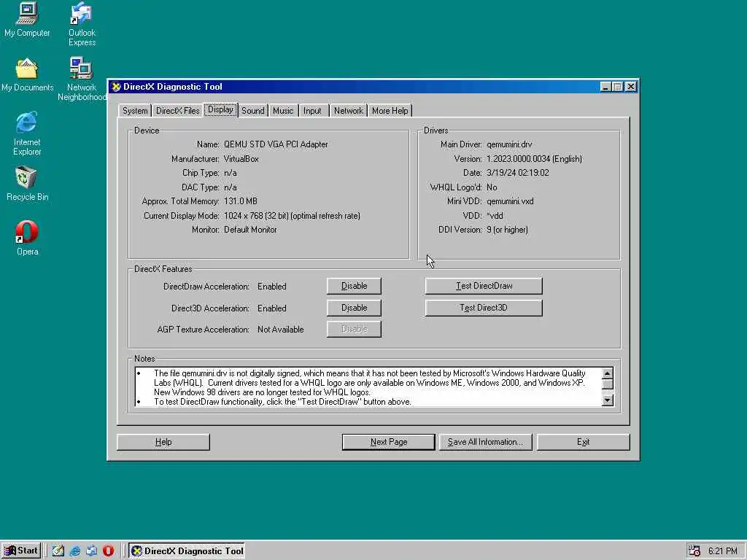Screen dimensions: 747x560
Task: Go to the Network tab
Action: tap(348, 111)
